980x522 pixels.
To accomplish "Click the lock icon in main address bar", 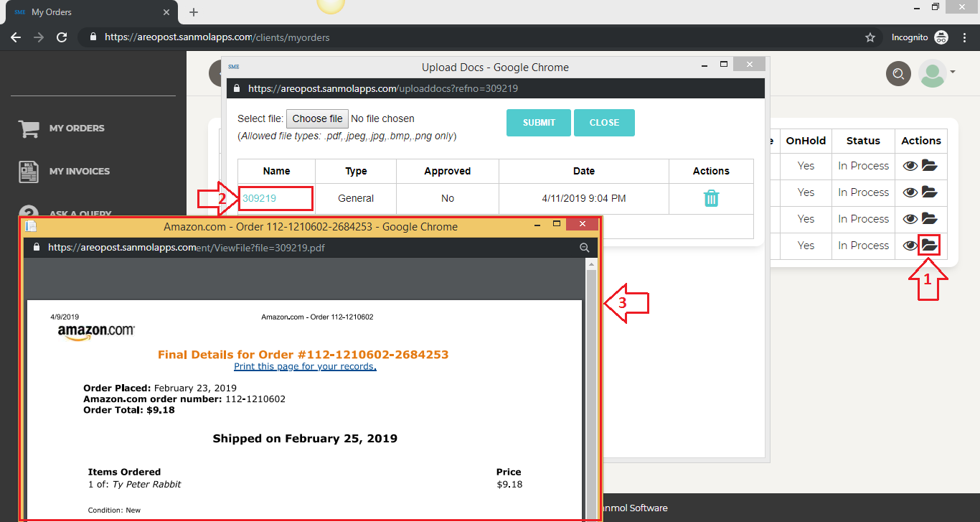I will pyautogui.click(x=93, y=37).
